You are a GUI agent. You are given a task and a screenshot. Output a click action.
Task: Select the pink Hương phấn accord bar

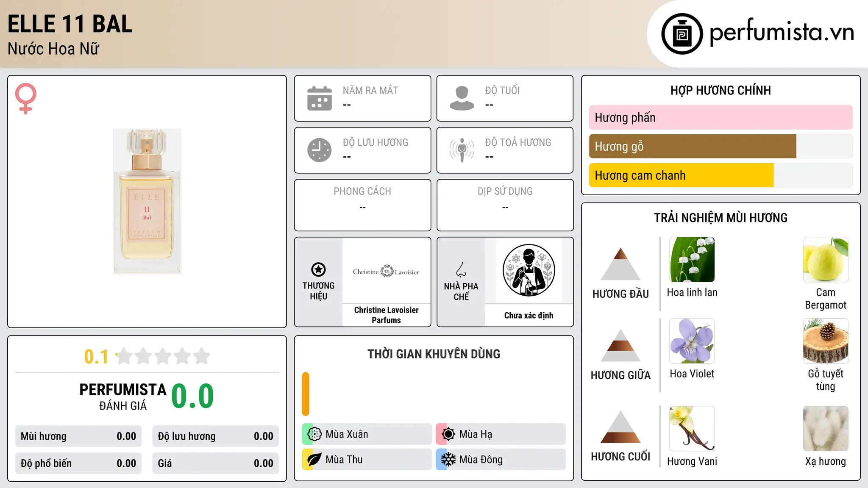pos(721,117)
